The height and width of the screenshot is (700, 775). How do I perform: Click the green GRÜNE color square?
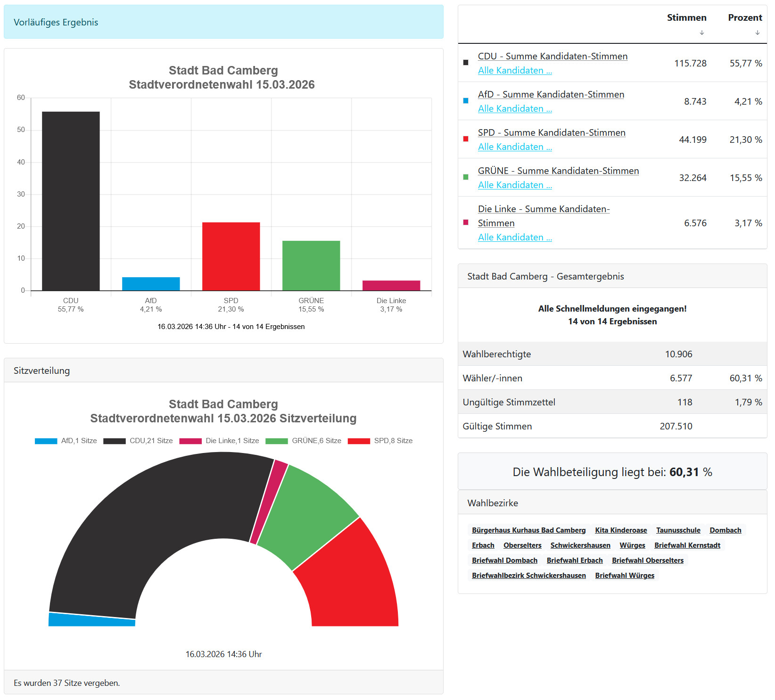pos(466,177)
